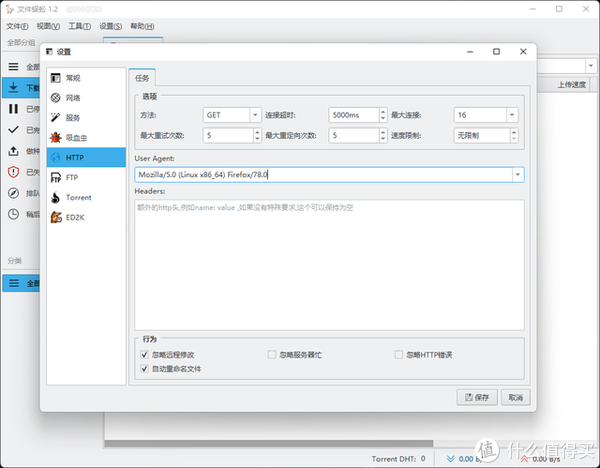Open the ED2K donkey icon
The width and height of the screenshot is (600, 468).
click(56, 217)
